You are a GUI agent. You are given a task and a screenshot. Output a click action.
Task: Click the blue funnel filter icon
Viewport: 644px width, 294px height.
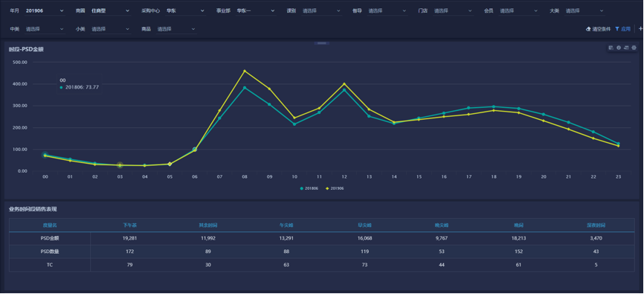tap(617, 29)
